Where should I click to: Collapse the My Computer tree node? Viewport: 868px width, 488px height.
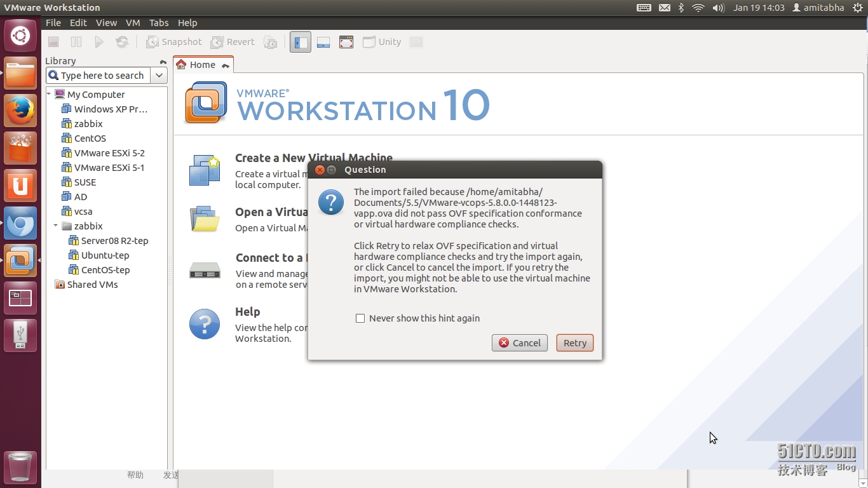click(x=49, y=94)
